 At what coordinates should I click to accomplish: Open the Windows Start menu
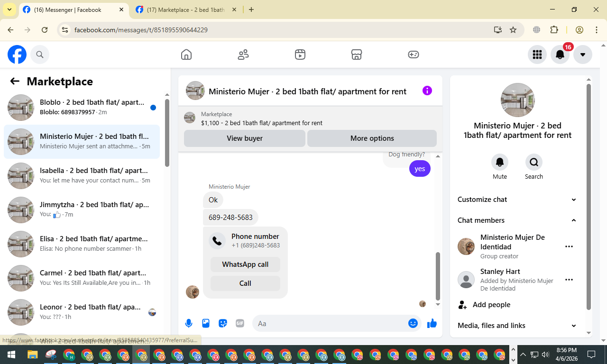click(11, 355)
